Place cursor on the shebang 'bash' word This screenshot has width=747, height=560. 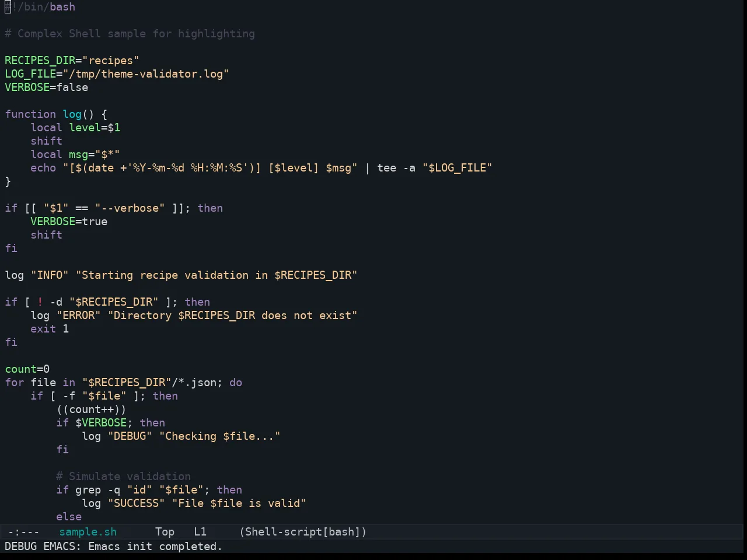point(62,7)
